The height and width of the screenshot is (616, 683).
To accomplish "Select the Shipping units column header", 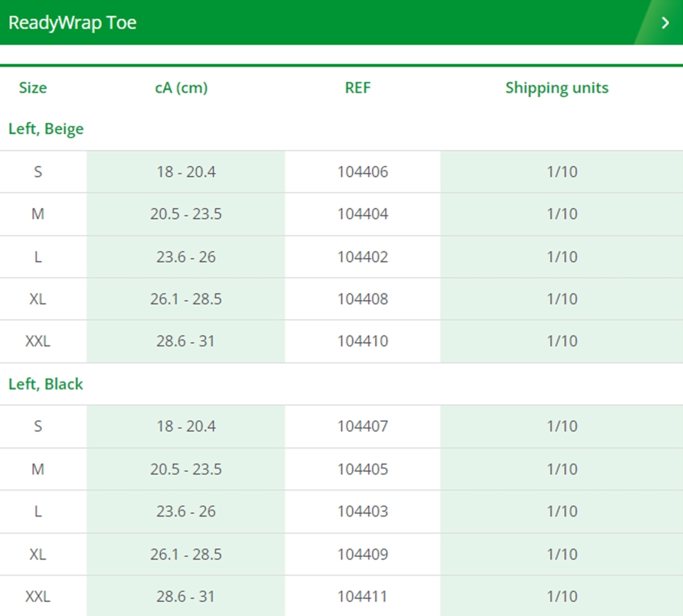I will click(557, 87).
